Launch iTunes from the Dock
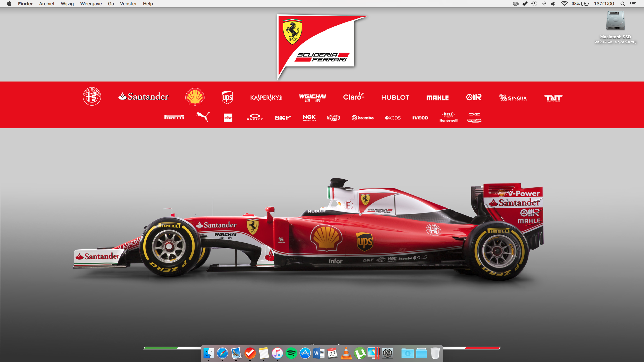644x362 pixels. [x=277, y=353]
